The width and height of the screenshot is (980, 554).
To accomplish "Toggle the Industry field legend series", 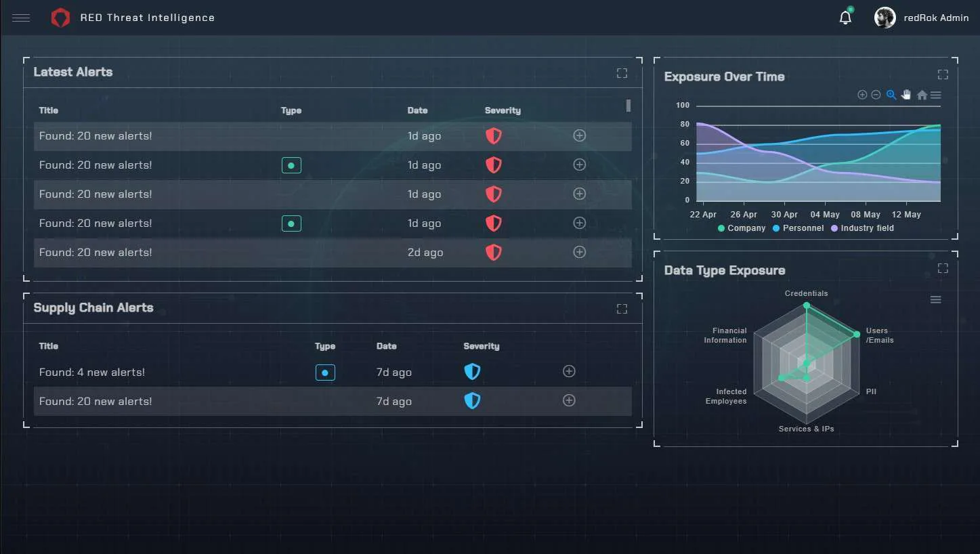I will pos(862,228).
